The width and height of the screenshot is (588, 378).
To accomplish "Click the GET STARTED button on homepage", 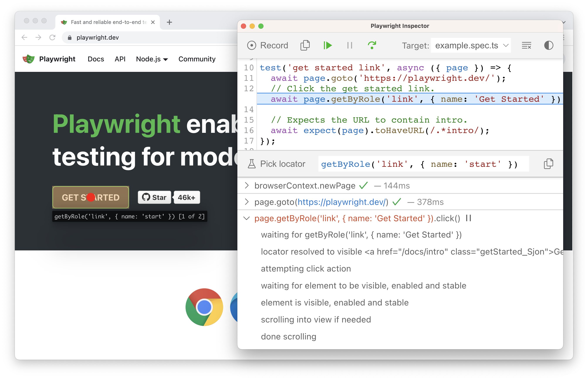I will [90, 197].
